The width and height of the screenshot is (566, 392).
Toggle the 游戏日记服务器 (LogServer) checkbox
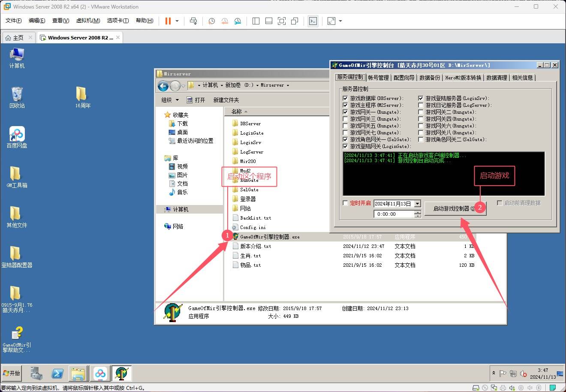coord(421,105)
